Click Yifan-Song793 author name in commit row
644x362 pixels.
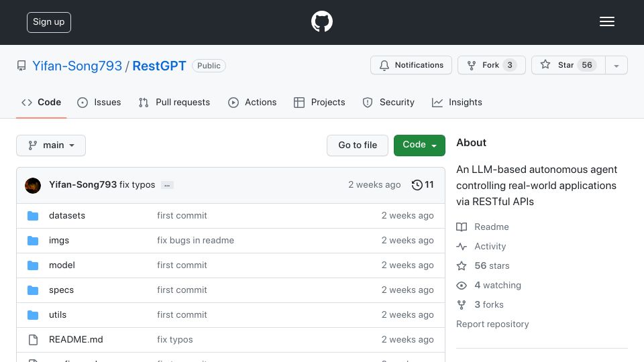(83, 185)
